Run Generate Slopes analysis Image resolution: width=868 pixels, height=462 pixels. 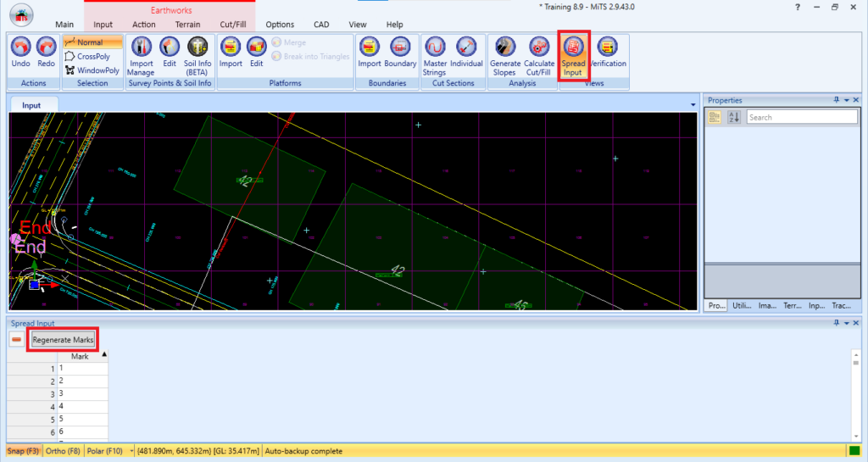click(x=505, y=56)
